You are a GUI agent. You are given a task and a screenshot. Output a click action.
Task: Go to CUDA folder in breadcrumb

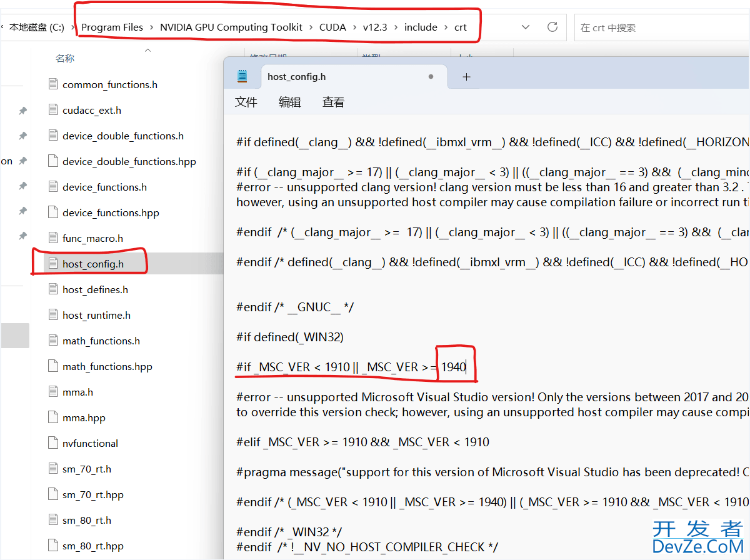pos(332,27)
